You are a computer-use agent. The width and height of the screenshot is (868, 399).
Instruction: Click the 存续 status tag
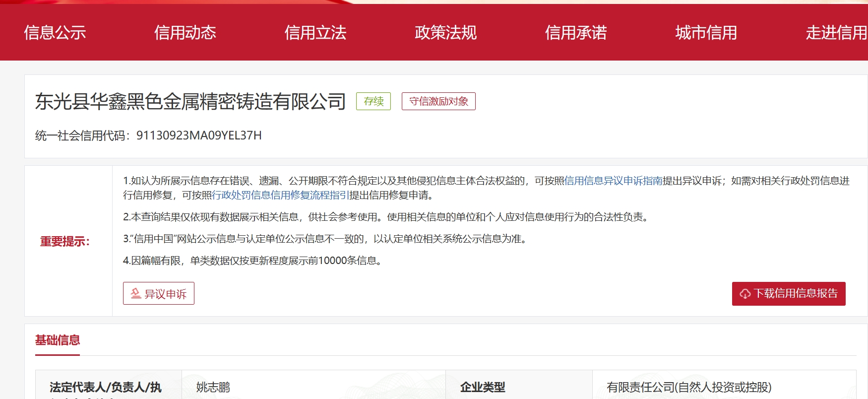coord(373,101)
